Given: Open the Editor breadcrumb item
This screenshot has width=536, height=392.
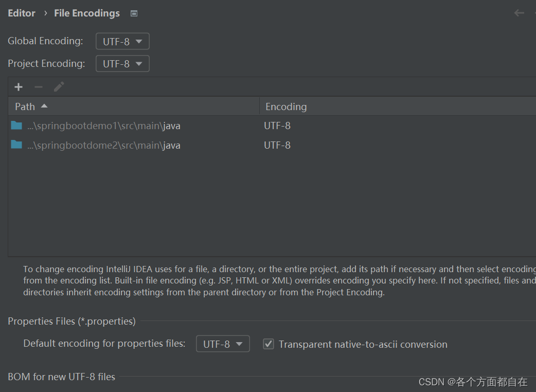Looking at the screenshot, I should (x=21, y=13).
